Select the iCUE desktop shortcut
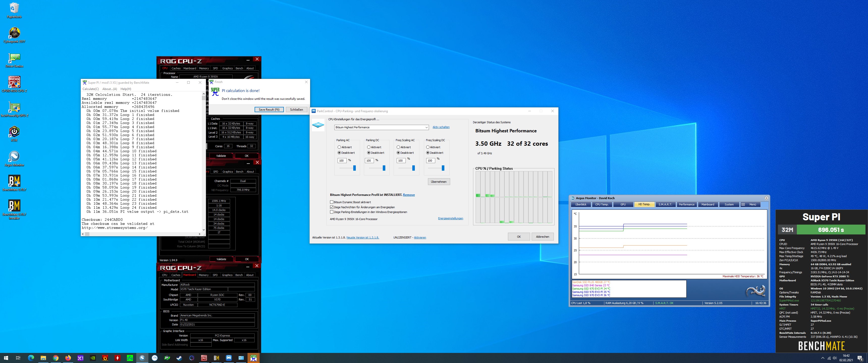The height and width of the screenshot is (363, 868). 14,134
